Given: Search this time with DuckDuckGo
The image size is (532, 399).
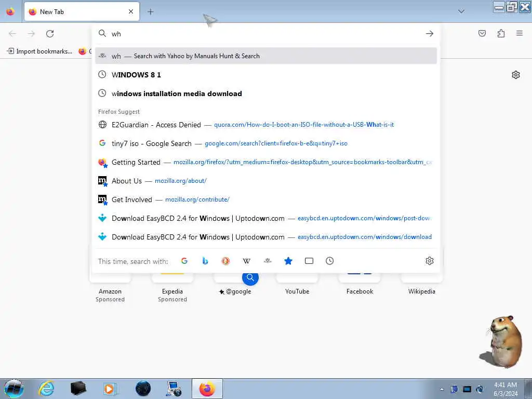Looking at the screenshot, I should click(225, 261).
